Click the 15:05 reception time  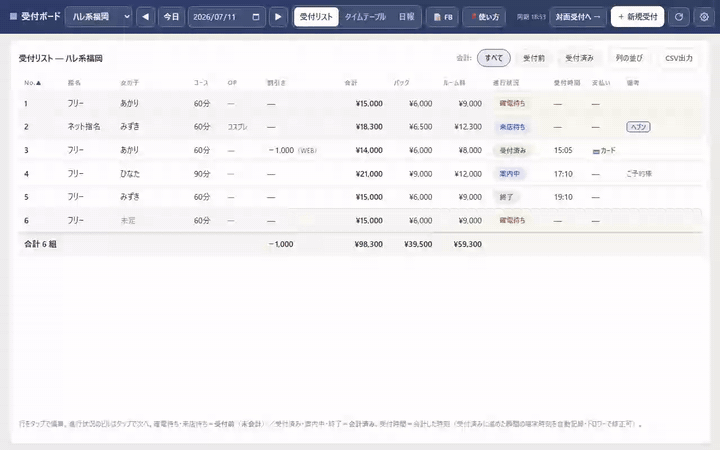point(563,150)
